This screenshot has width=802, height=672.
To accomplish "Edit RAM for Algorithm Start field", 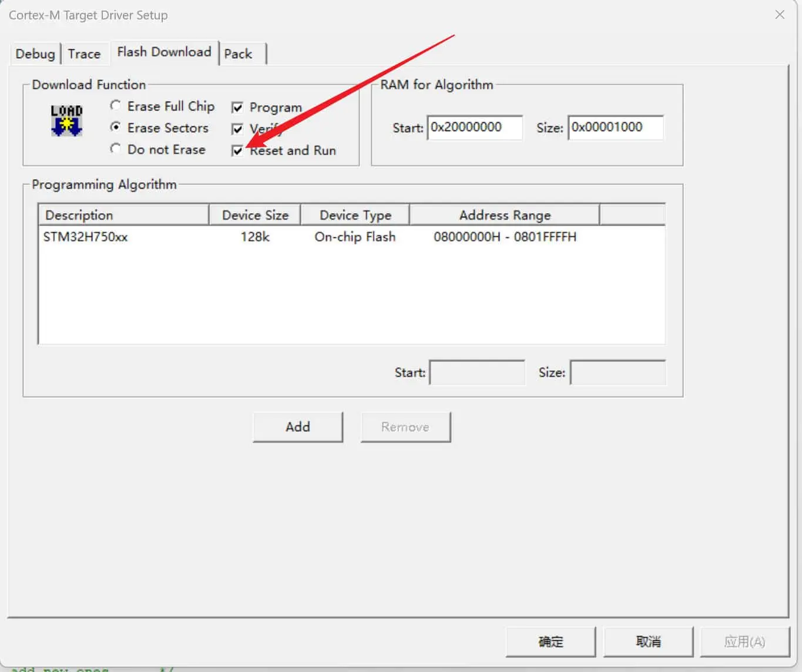I will click(475, 127).
